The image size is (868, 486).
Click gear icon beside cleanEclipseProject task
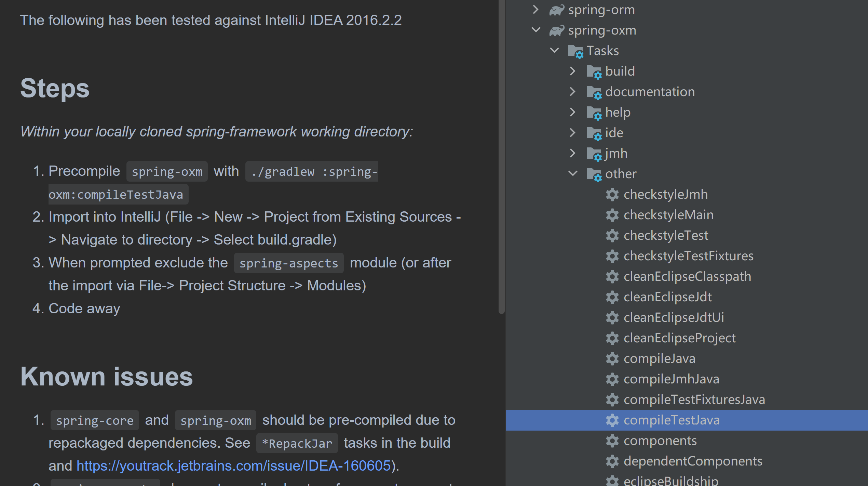[612, 338]
